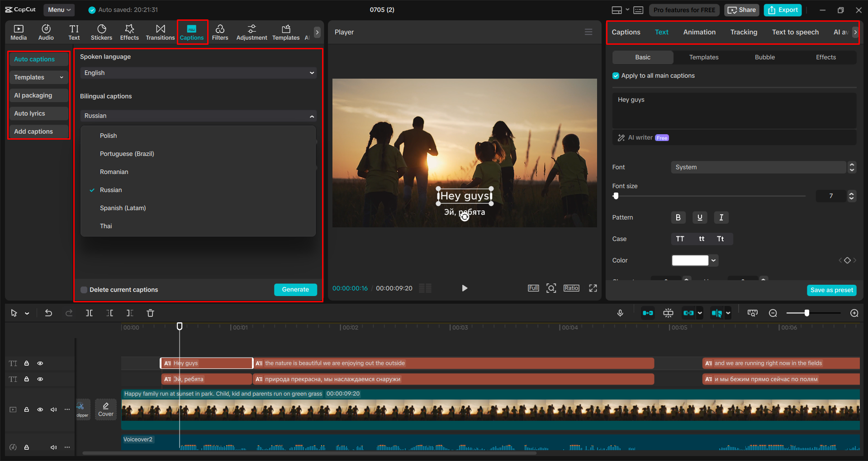Open the text color dropdown arrow
The width and height of the screenshot is (868, 461).
[713, 260]
